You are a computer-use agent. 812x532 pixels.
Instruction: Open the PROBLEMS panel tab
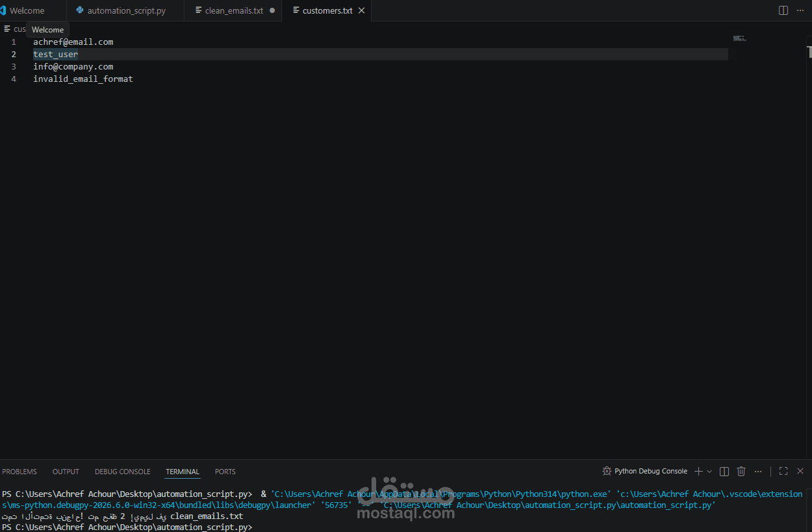tap(19, 472)
